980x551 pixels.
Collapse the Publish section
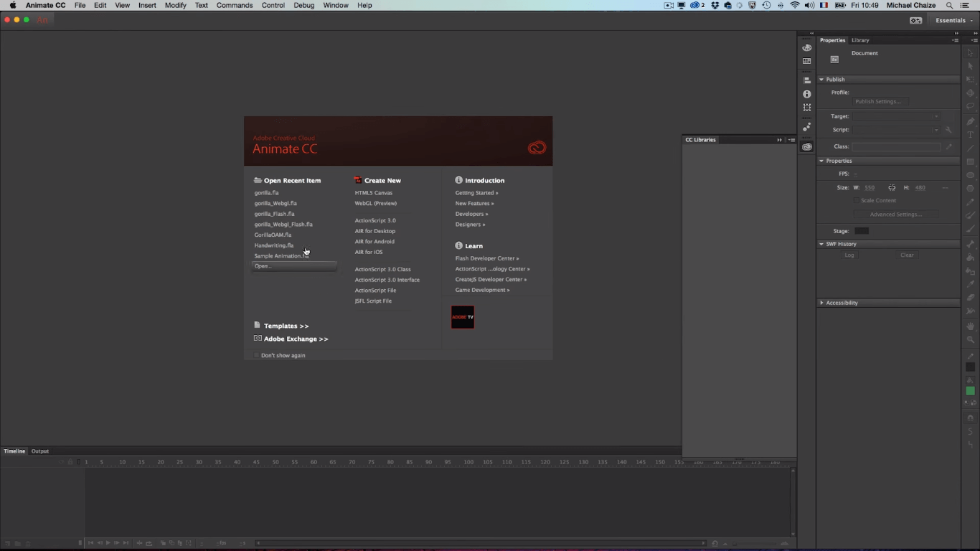tap(822, 80)
